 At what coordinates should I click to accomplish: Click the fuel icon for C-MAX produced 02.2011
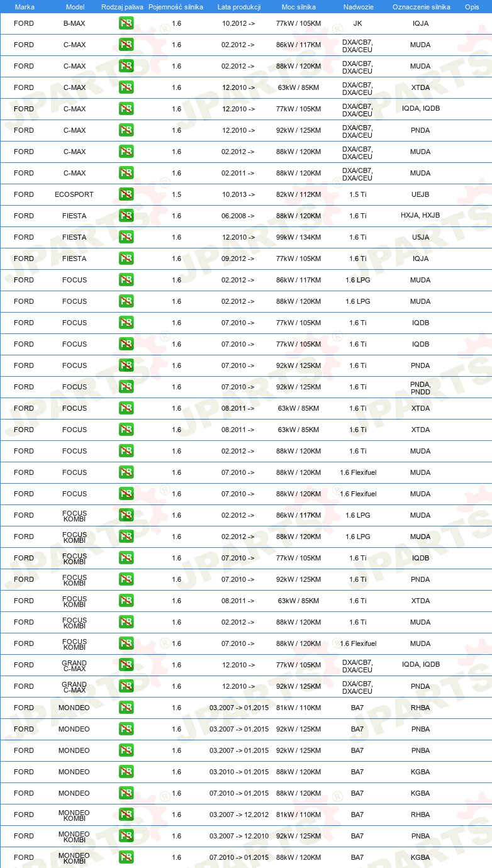pos(126,173)
